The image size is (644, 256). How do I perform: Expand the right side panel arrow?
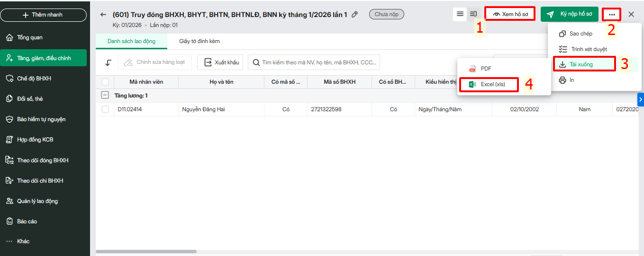pos(641,99)
